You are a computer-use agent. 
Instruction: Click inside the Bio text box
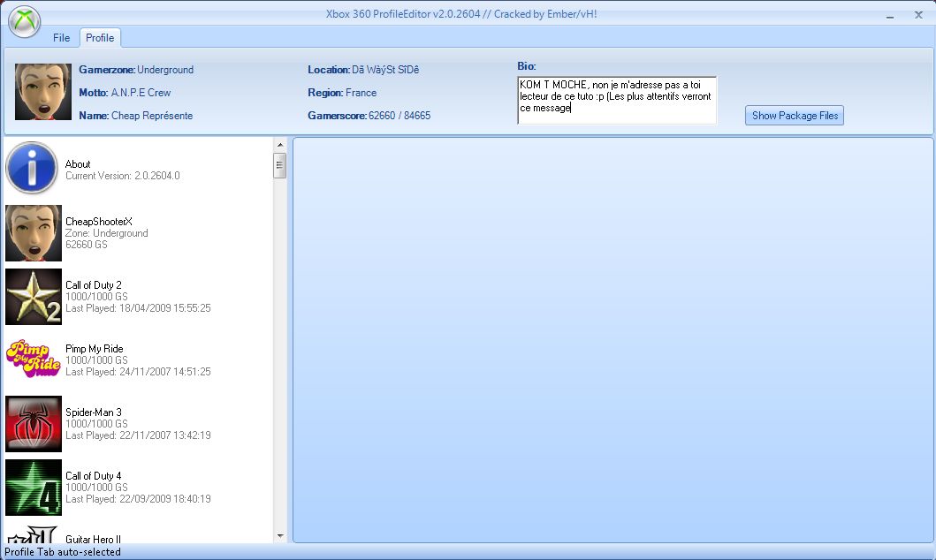617,100
